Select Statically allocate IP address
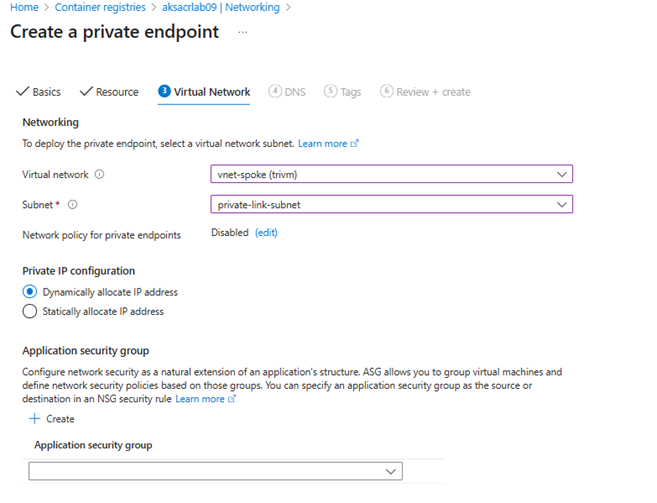The image size is (657, 503). (x=30, y=311)
